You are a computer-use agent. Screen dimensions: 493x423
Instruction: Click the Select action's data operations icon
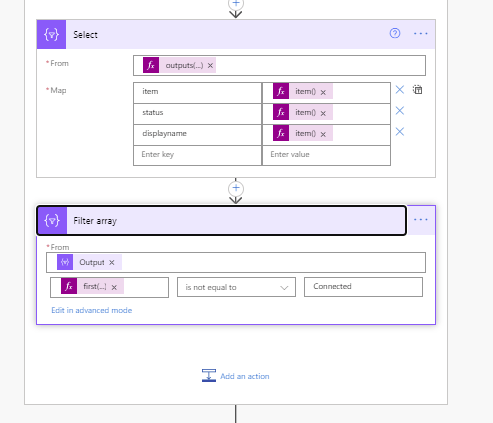51,34
